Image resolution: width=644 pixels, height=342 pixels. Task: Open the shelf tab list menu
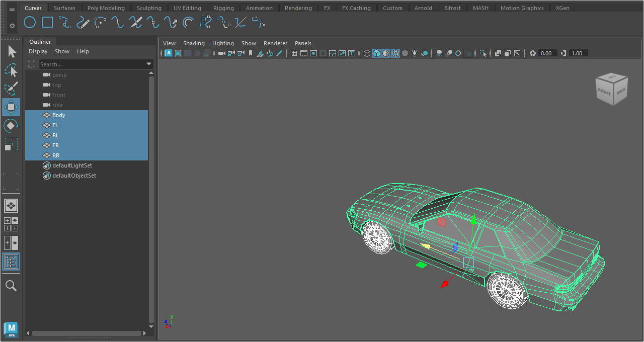tap(13, 9)
